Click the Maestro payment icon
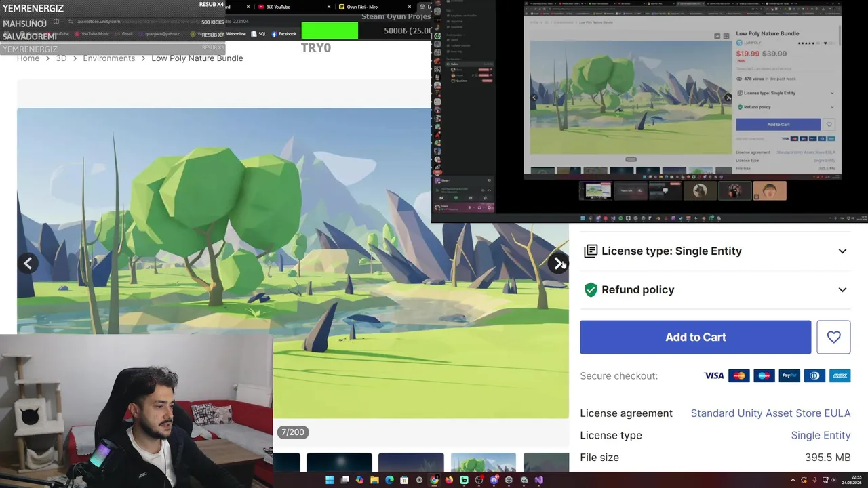Image resolution: width=868 pixels, height=488 pixels. [x=764, y=375]
